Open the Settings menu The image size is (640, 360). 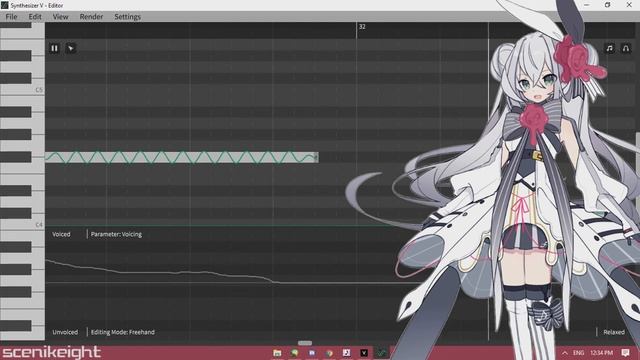pyautogui.click(x=127, y=17)
